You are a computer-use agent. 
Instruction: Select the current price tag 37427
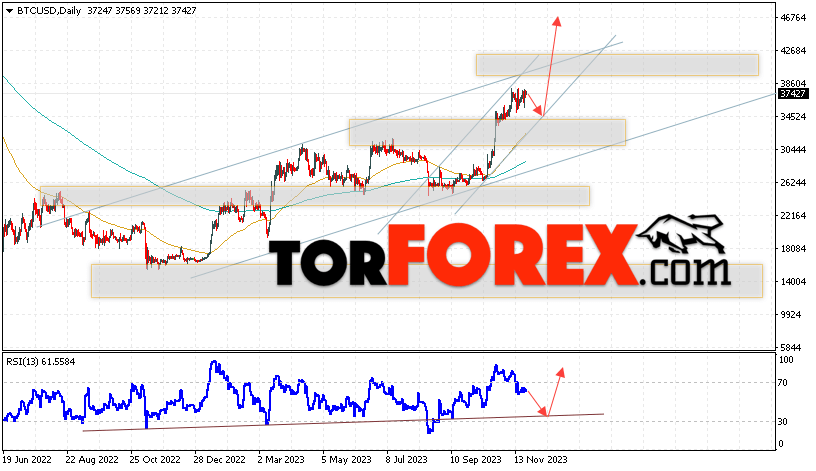coord(793,94)
